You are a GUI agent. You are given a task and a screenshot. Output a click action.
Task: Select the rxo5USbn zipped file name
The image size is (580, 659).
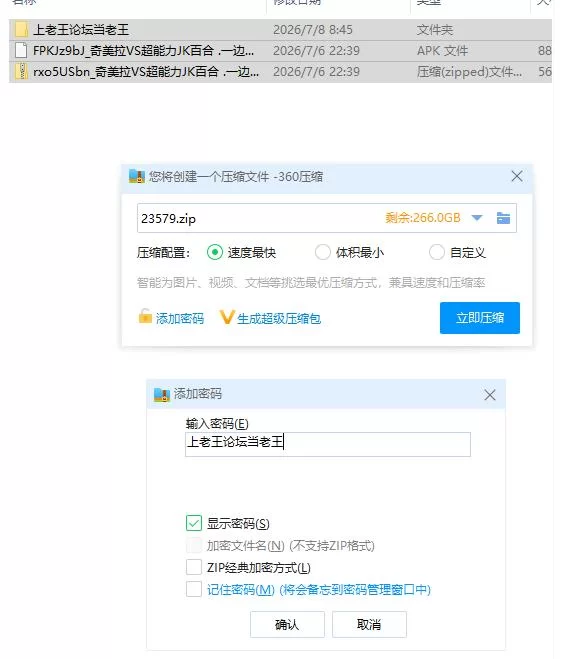point(146,72)
